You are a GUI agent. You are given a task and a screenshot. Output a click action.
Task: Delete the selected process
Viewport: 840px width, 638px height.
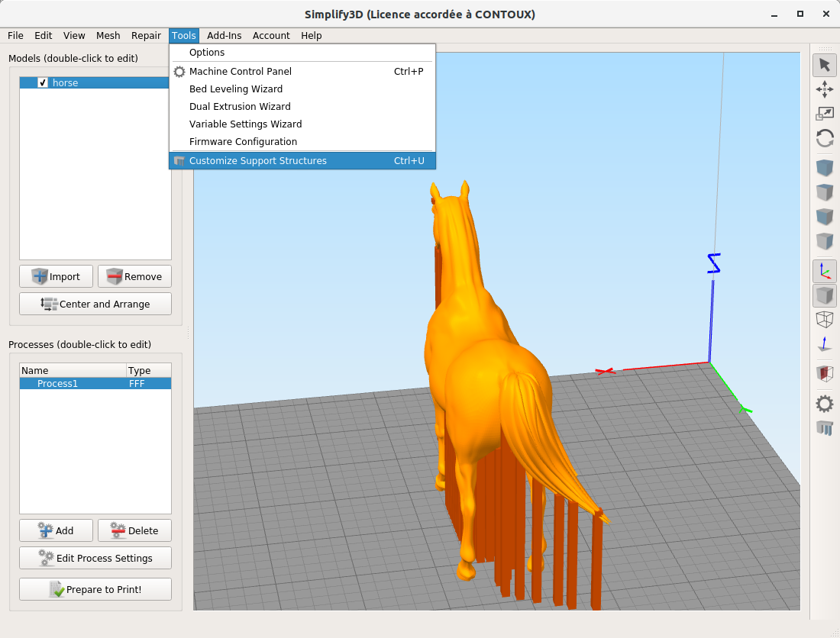tap(134, 530)
